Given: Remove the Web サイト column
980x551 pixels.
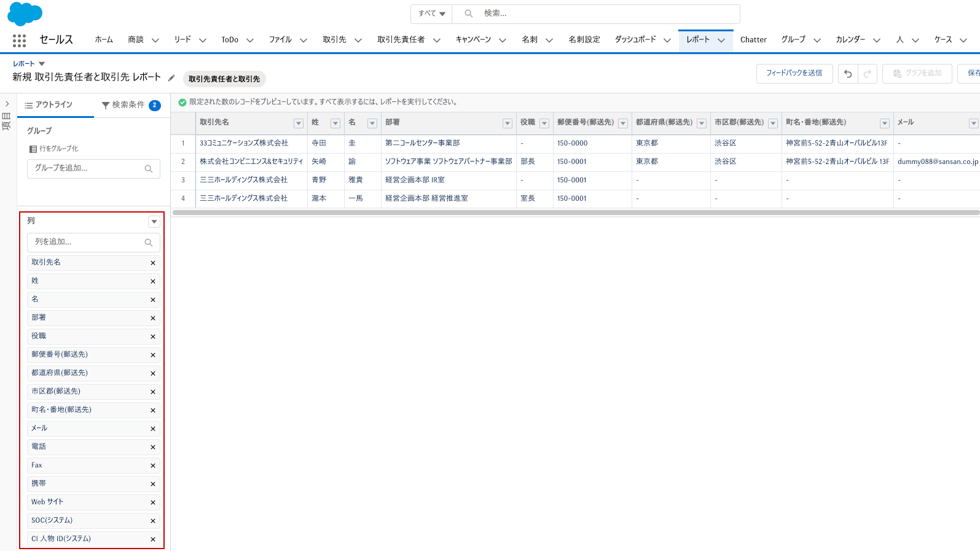Looking at the screenshot, I should point(153,502).
